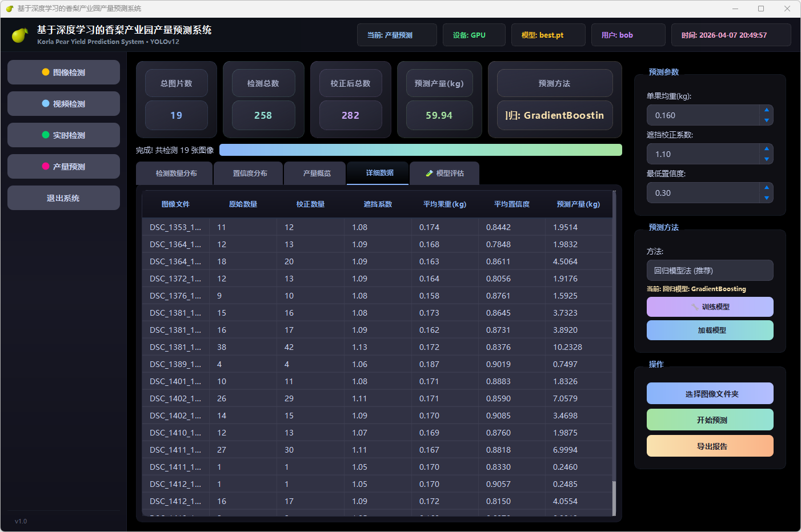This screenshot has width=801, height=532.
Task: Increase 单果均重 with the up arrow
Action: (x=766, y=110)
